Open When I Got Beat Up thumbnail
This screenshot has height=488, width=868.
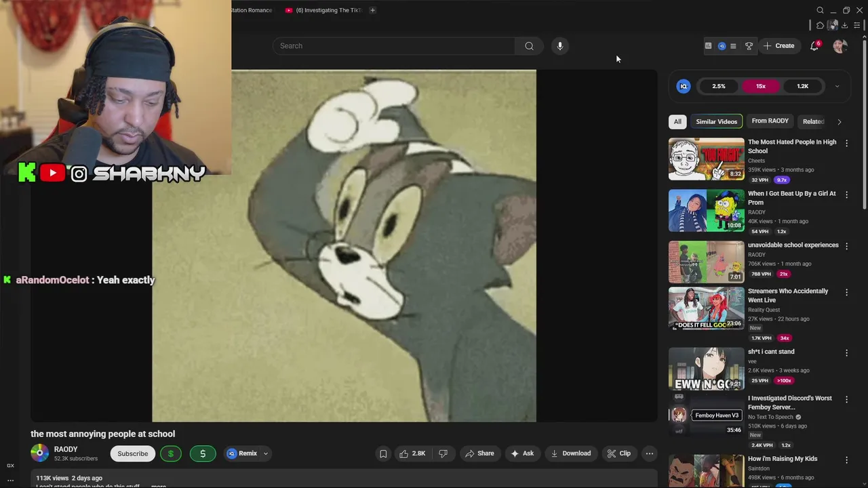(x=706, y=211)
